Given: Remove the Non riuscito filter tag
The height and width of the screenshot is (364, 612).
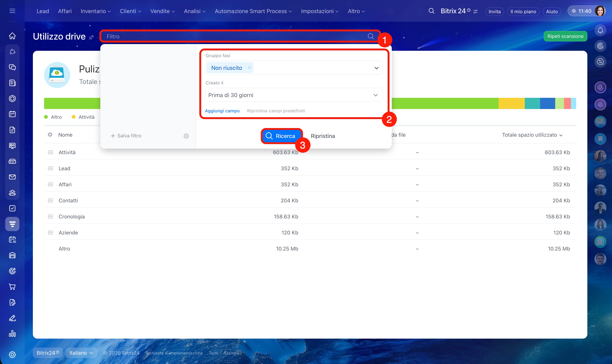Looking at the screenshot, I should click(x=249, y=68).
